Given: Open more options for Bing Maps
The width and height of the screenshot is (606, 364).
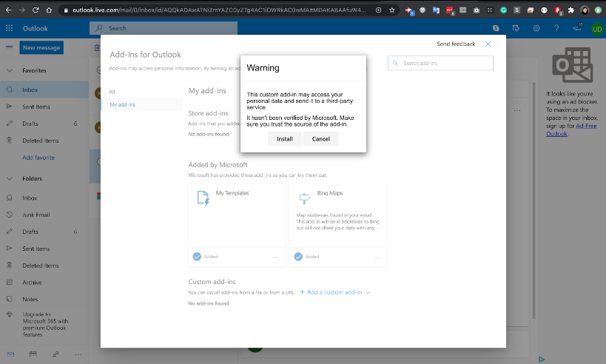Looking at the screenshot, I should click(x=377, y=257).
